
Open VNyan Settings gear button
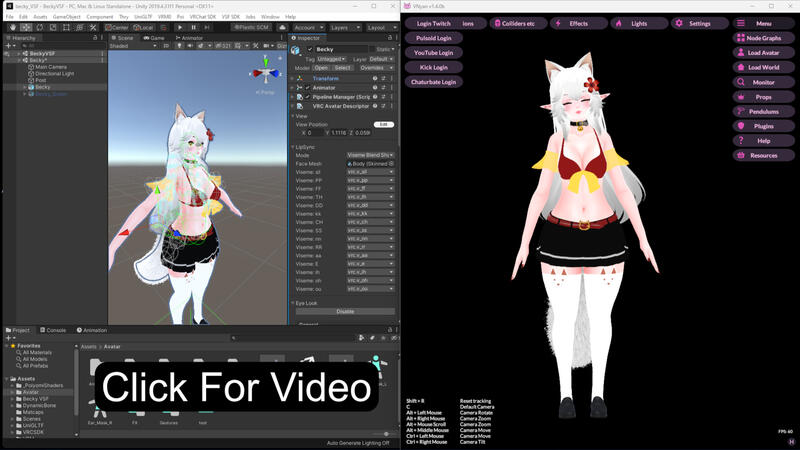(699, 23)
